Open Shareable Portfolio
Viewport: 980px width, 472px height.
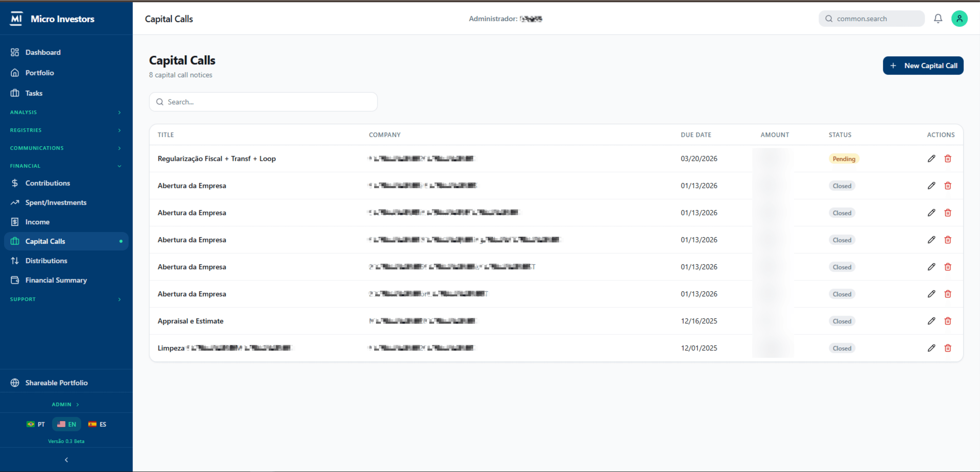[66, 383]
